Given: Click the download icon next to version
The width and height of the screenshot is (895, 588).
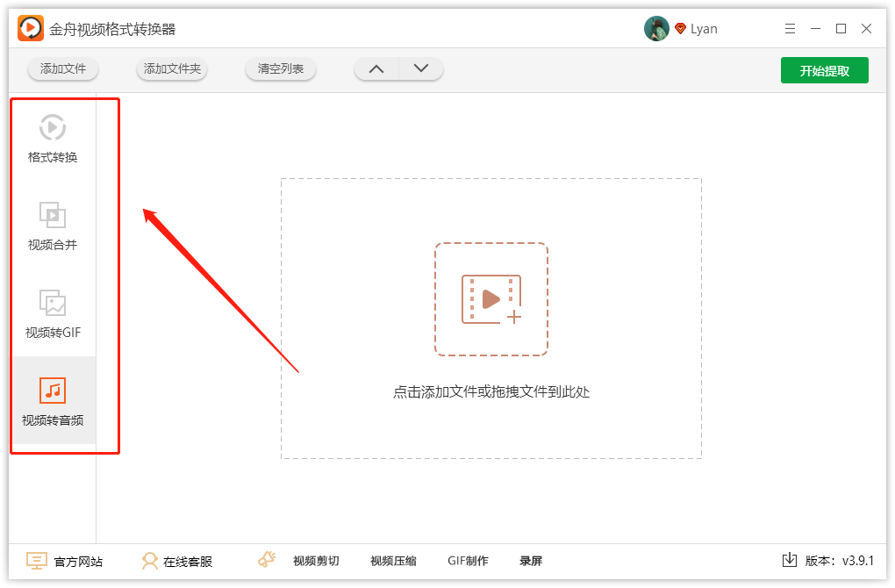Looking at the screenshot, I should 791,559.
